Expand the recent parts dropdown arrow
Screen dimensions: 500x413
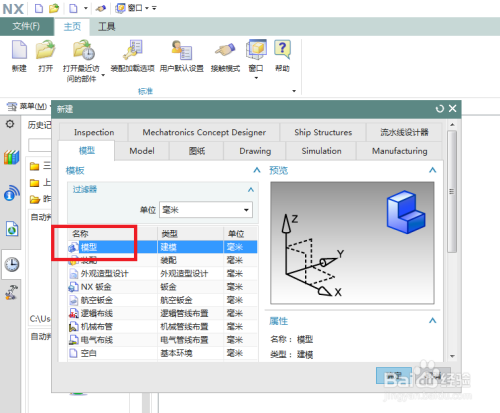[103, 75]
